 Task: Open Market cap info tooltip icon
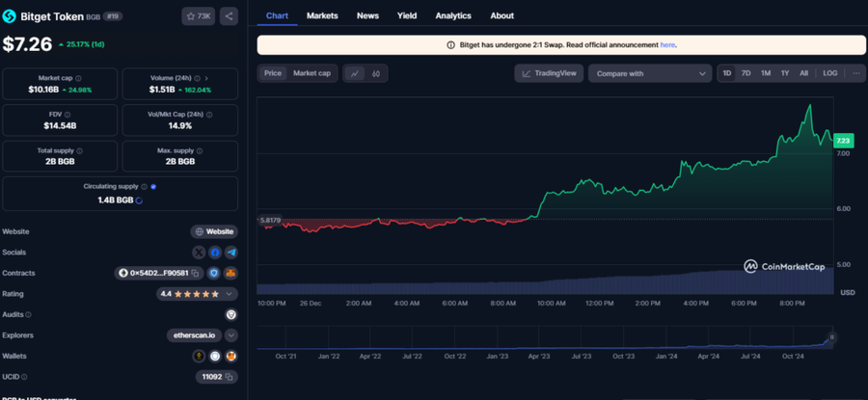point(79,79)
